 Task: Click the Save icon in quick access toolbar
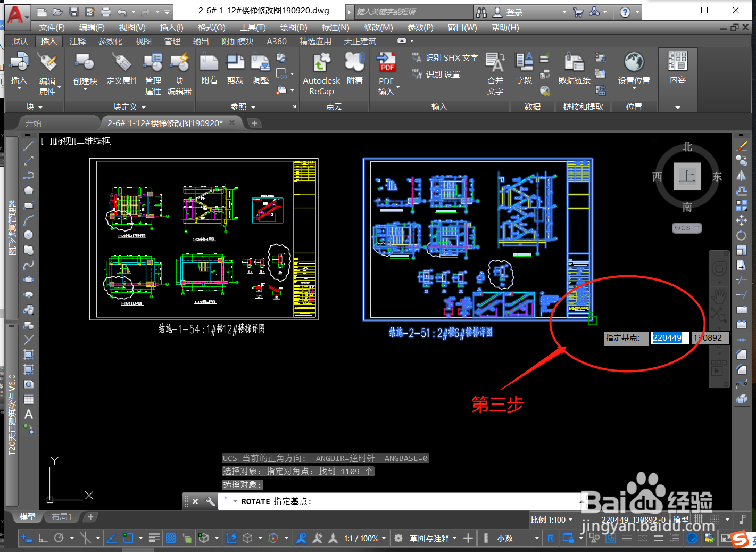74,12
